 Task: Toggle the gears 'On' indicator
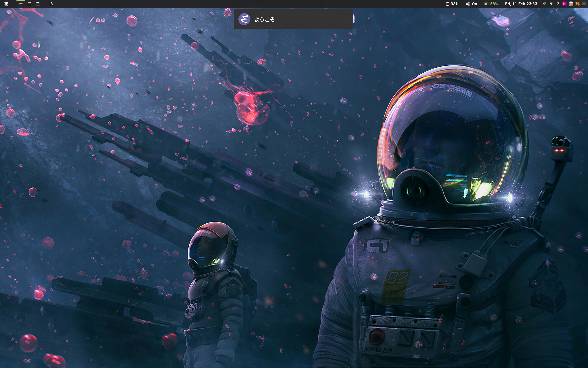pos(471,4)
